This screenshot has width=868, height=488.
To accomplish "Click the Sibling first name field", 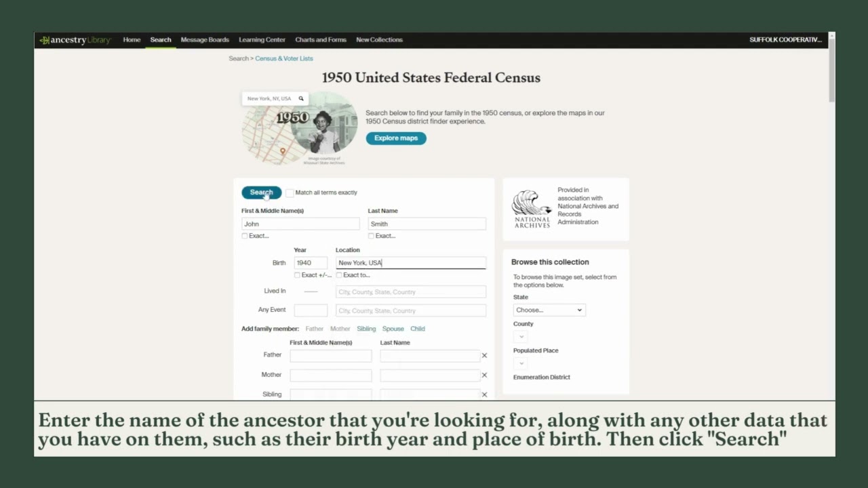I will pyautogui.click(x=331, y=394).
